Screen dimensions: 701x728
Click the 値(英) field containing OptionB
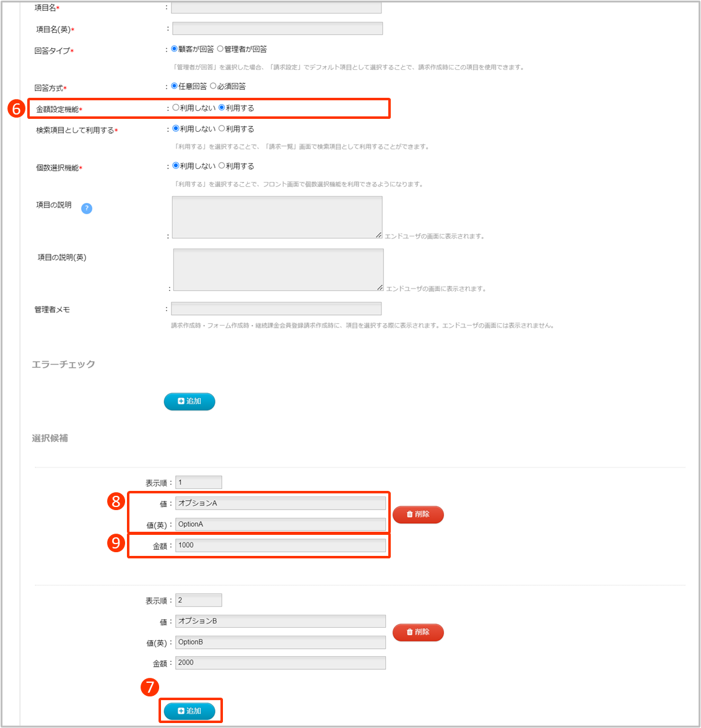281,642
